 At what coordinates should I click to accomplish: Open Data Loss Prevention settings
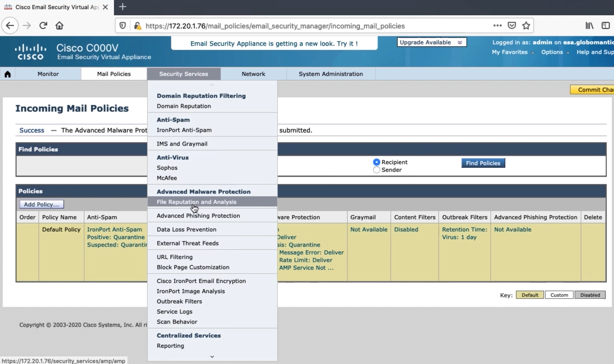(x=186, y=230)
